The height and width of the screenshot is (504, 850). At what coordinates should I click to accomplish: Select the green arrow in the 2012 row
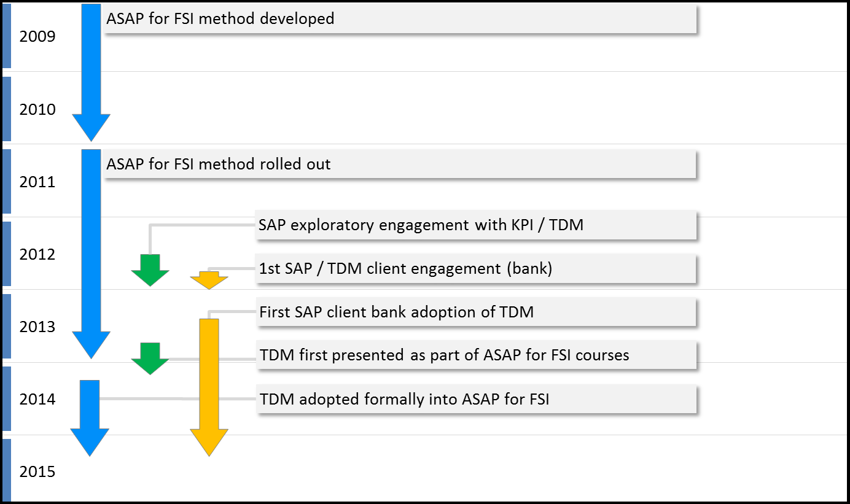pos(150,270)
